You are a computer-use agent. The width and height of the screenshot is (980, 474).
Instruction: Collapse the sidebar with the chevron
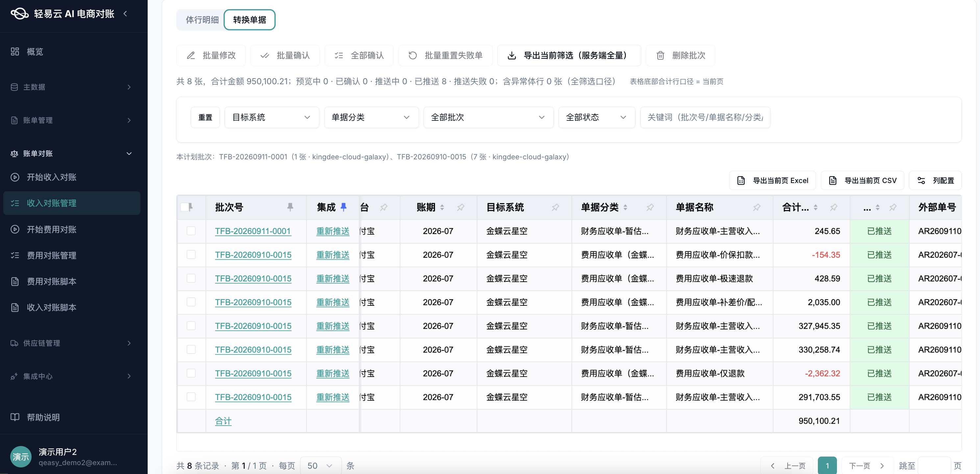pyautogui.click(x=125, y=14)
